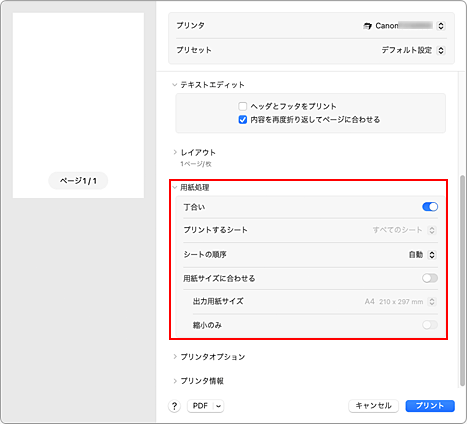
Task: Click the vertical scrollbar of settings
Action: click(x=462, y=281)
